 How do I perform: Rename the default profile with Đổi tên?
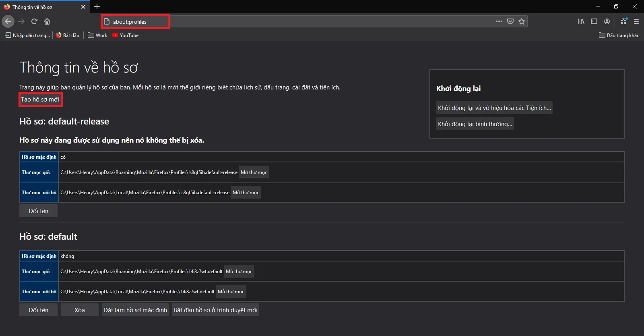tap(38, 310)
